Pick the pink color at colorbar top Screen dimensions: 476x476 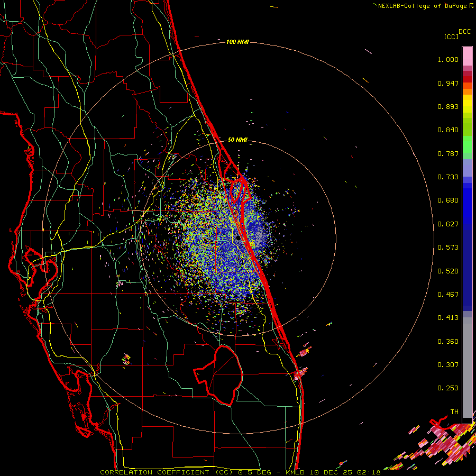(x=467, y=56)
